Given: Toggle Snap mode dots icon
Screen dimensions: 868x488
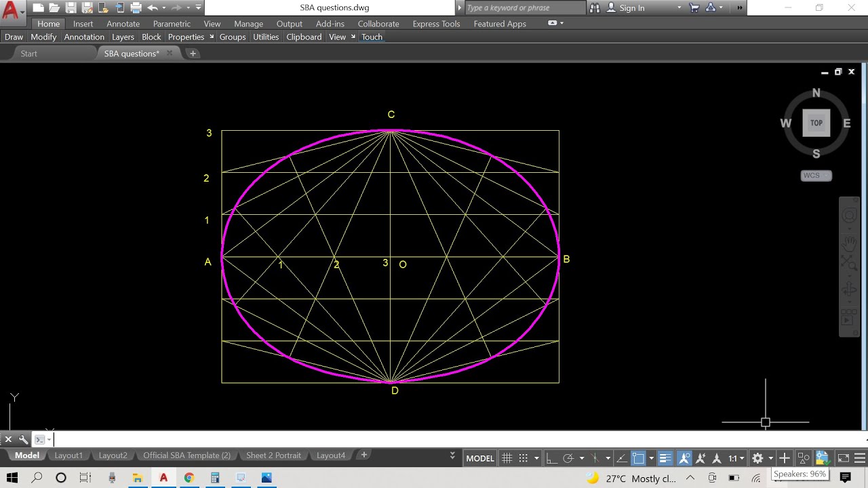Looking at the screenshot, I should tap(524, 458).
